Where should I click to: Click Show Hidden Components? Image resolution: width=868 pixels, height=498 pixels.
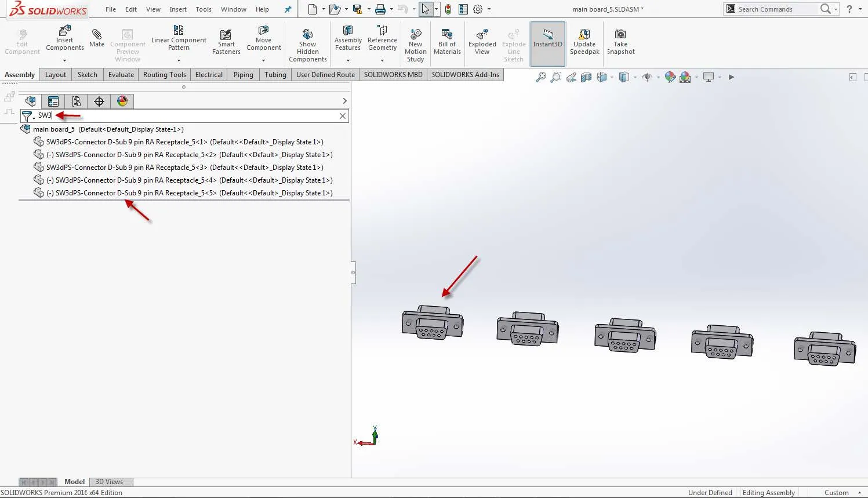pyautogui.click(x=308, y=45)
